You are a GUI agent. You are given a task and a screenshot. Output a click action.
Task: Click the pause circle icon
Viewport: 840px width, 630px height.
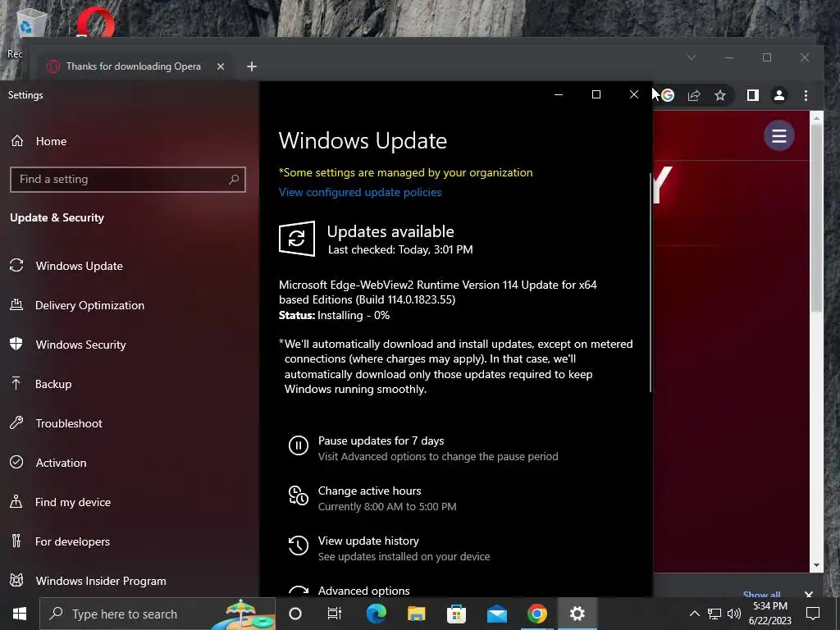(x=299, y=445)
